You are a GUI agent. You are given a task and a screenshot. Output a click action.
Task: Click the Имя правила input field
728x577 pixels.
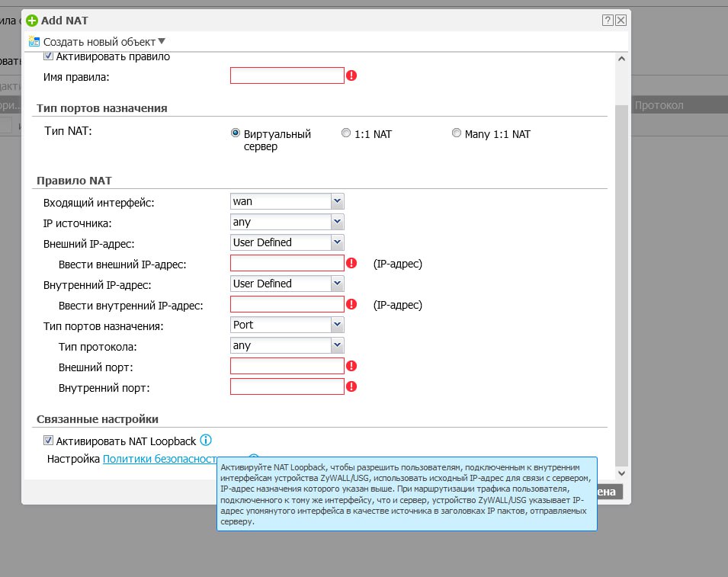[x=287, y=75]
